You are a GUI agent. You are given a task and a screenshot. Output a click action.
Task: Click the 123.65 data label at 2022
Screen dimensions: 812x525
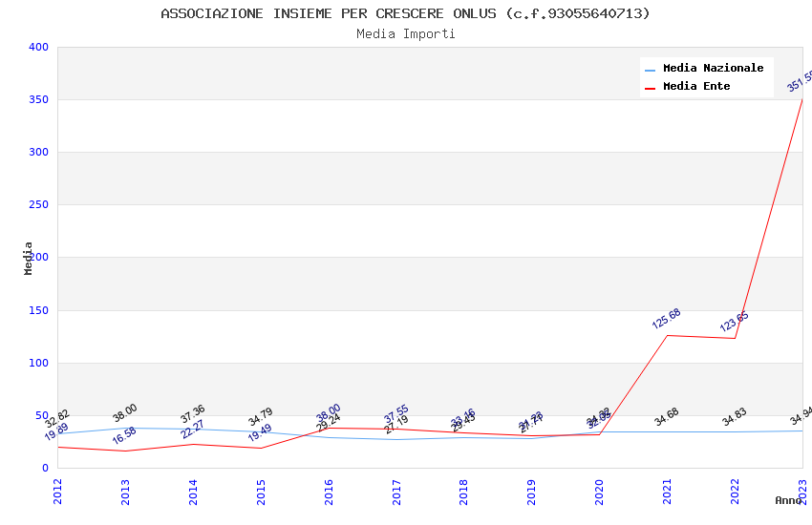tap(734, 322)
